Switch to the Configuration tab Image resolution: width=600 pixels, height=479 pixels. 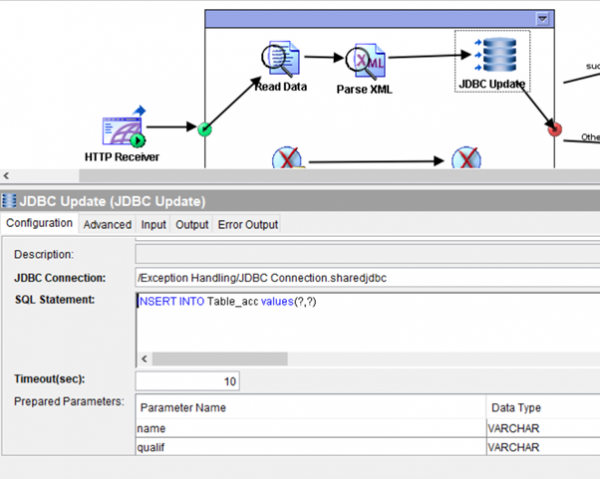(x=39, y=224)
